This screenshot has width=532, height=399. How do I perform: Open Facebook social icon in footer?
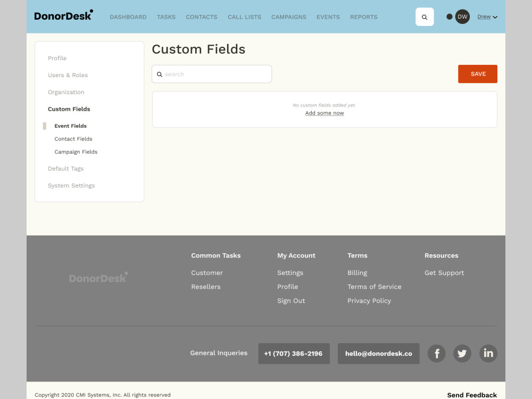(x=436, y=353)
